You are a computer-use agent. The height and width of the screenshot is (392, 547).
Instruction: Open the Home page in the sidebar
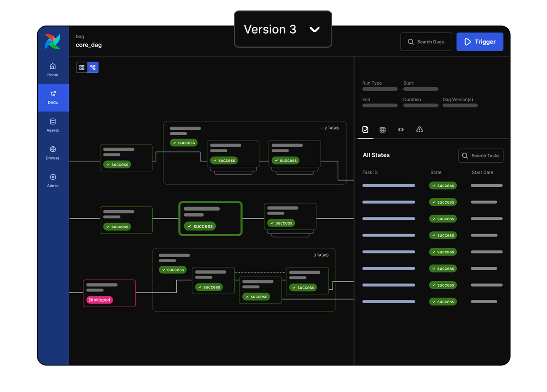pos(53,70)
